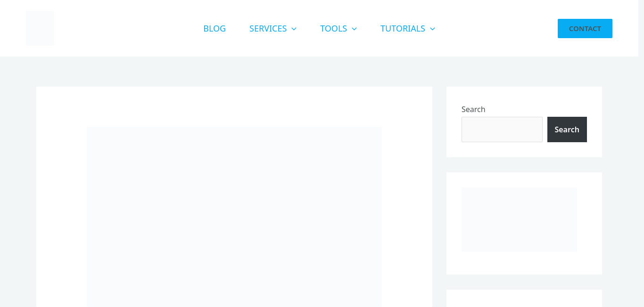Expand the Tutorials dropdown chevron
Viewport: 644px width, 307px height.
(x=432, y=29)
